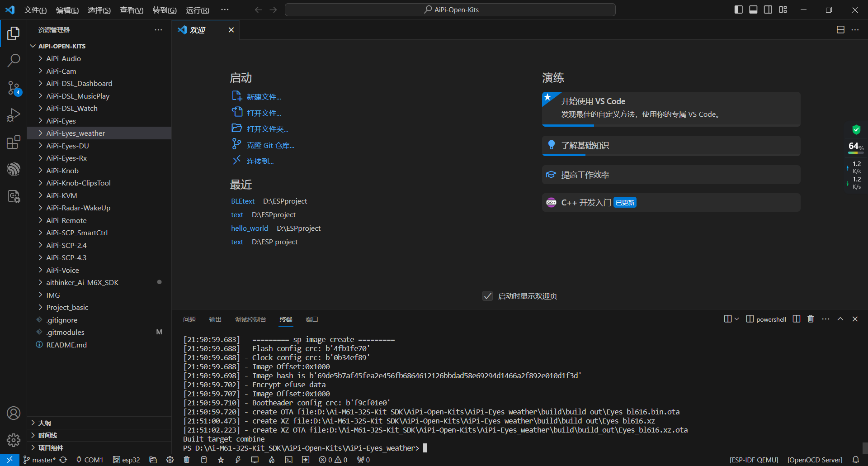Open the 运行(R) menu
Screen dimensions: 868x466
coord(198,10)
